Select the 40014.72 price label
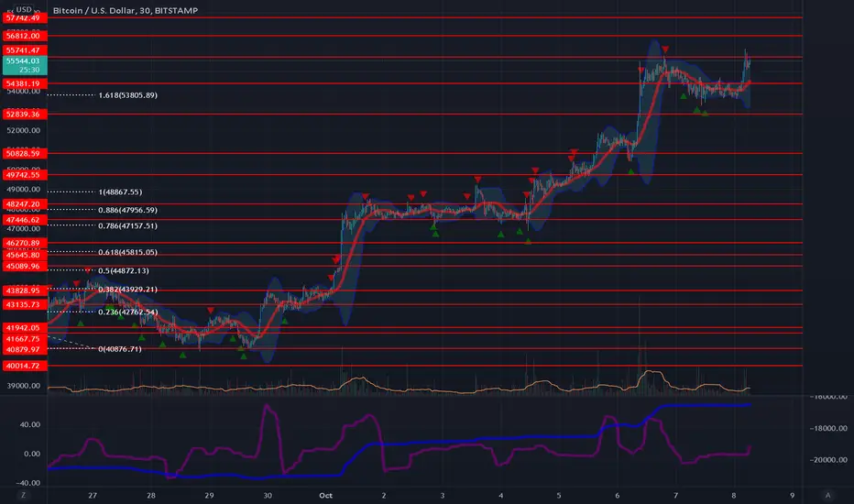854x504 pixels. point(25,367)
